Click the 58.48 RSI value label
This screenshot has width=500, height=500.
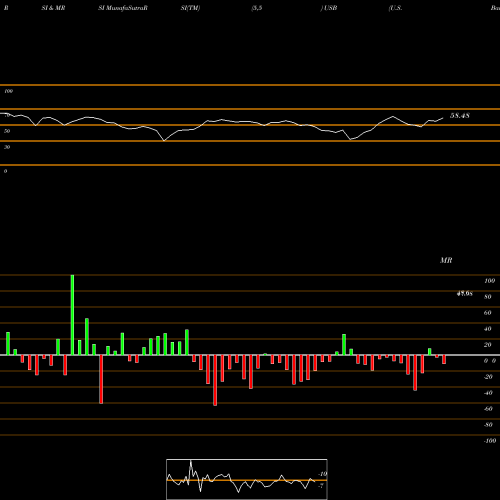click(460, 116)
